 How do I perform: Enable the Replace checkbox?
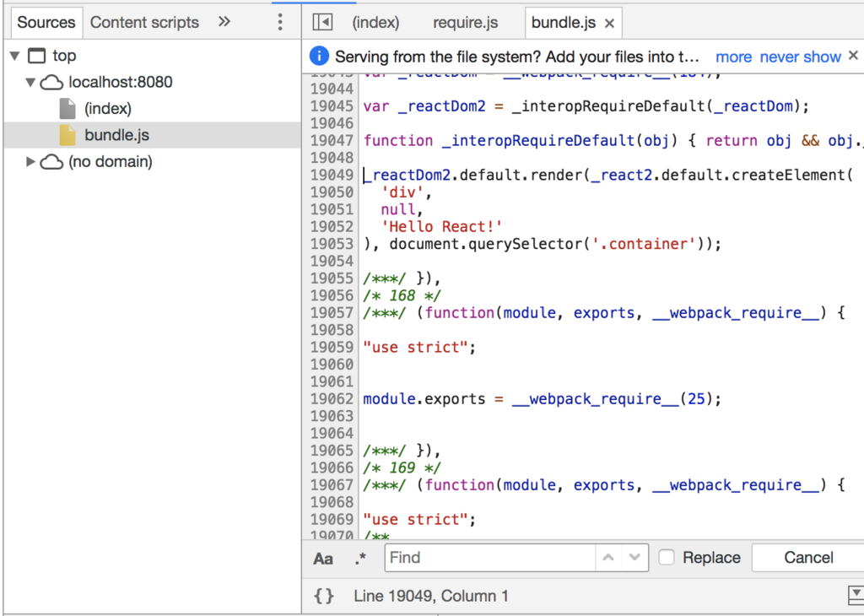(667, 558)
